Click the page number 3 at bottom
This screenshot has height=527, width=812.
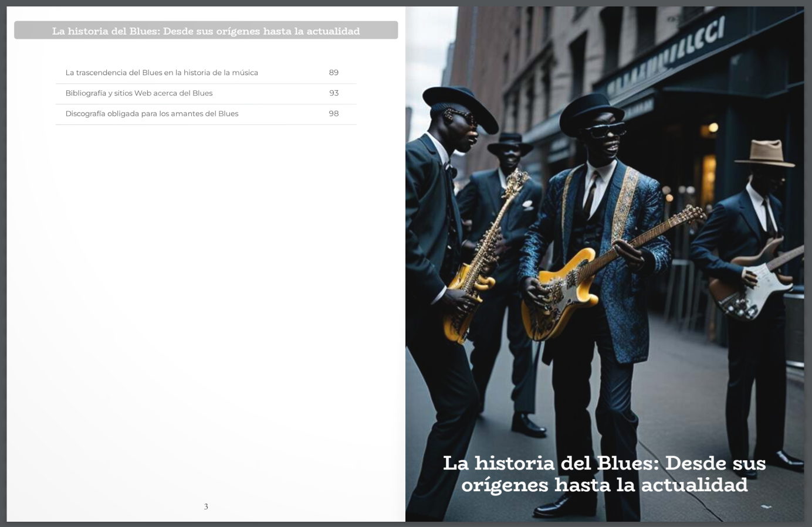pyautogui.click(x=206, y=506)
